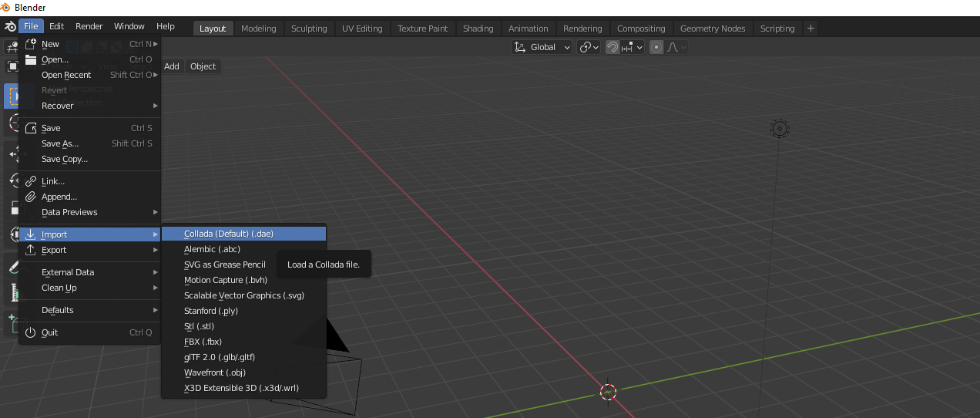The height and width of the screenshot is (418, 980).
Task: Open the Help menu
Action: (166, 26)
